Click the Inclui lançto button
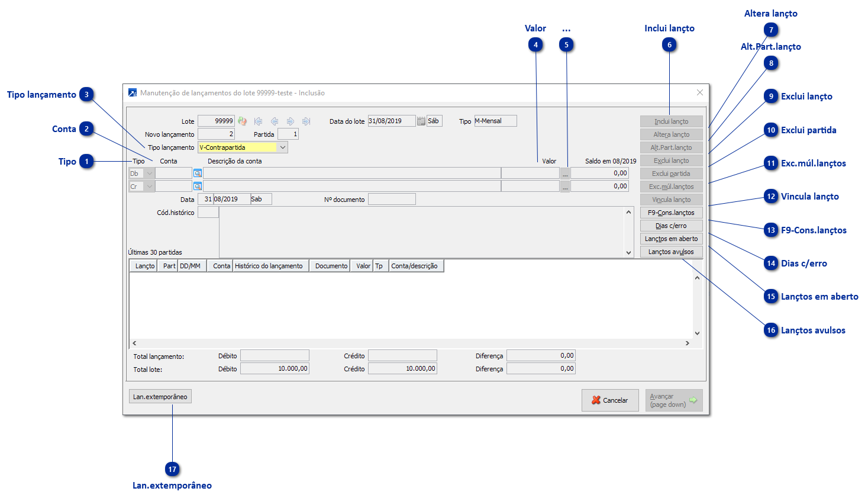Viewport: 868px width, 501px height. click(672, 121)
